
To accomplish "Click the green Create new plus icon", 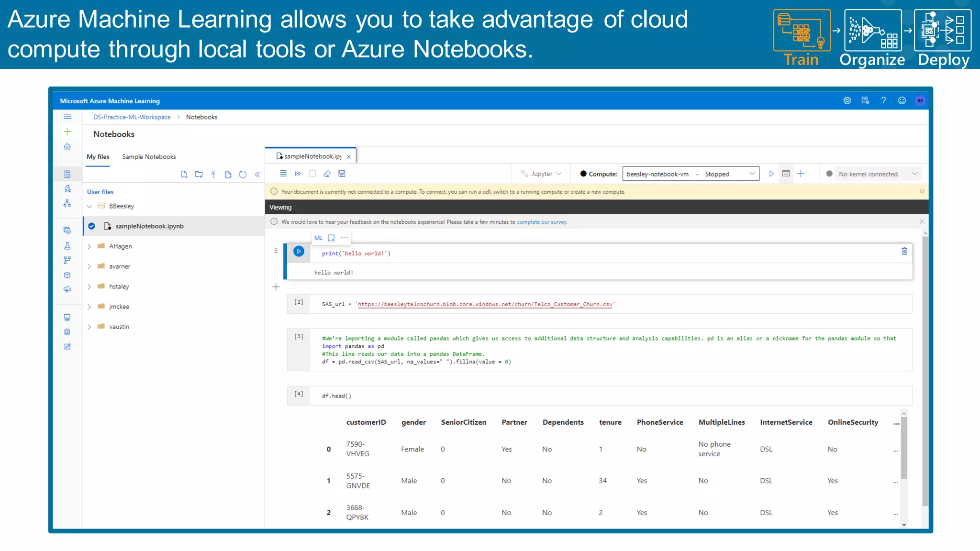I will [67, 132].
